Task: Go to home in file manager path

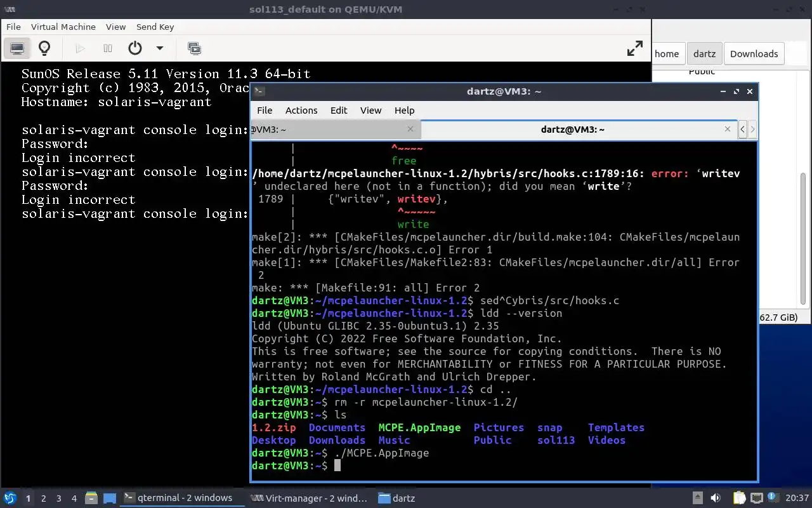Action: (x=667, y=54)
